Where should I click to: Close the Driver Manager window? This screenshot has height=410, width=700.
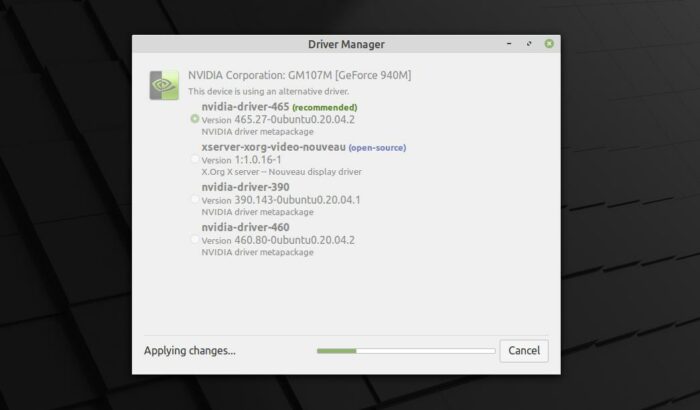pyautogui.click(x=549, y=43)
